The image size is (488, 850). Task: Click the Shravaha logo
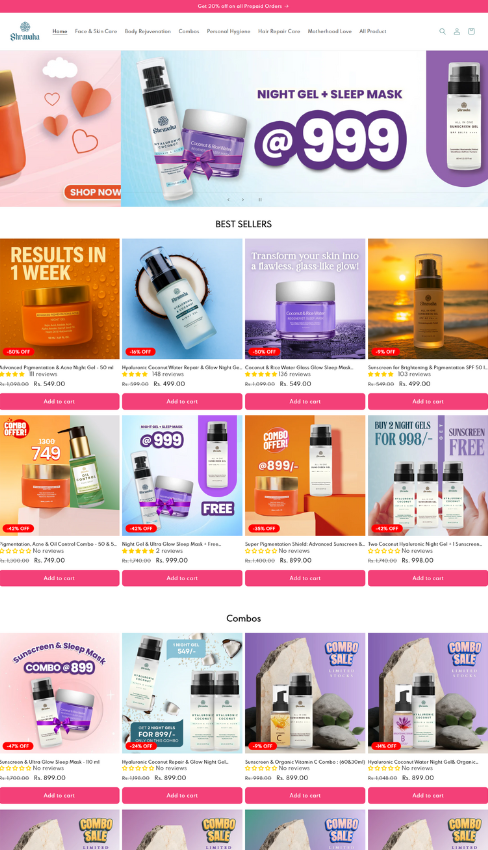click(24, 31)
